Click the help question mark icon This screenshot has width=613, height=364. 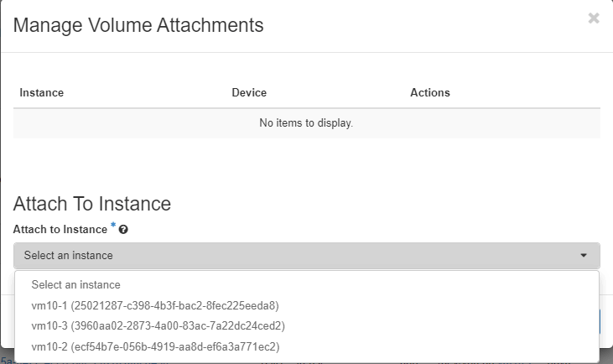click(x=123, y=230)
